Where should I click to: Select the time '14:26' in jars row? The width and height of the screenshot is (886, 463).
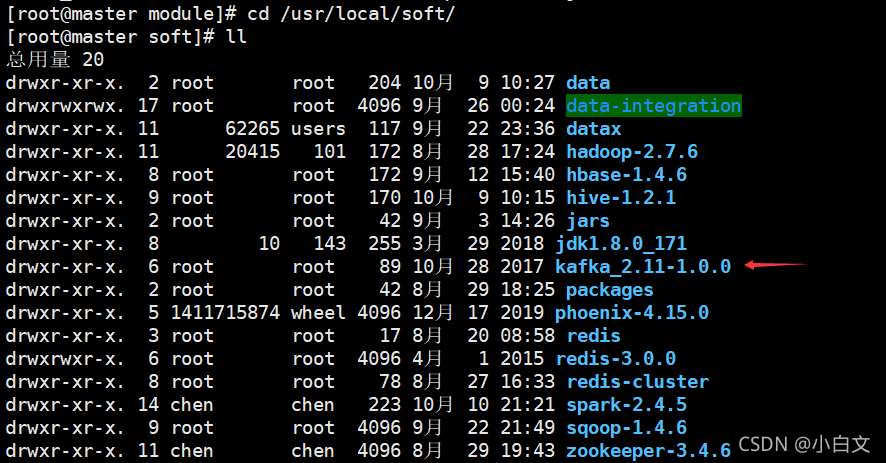pos(528,221)
